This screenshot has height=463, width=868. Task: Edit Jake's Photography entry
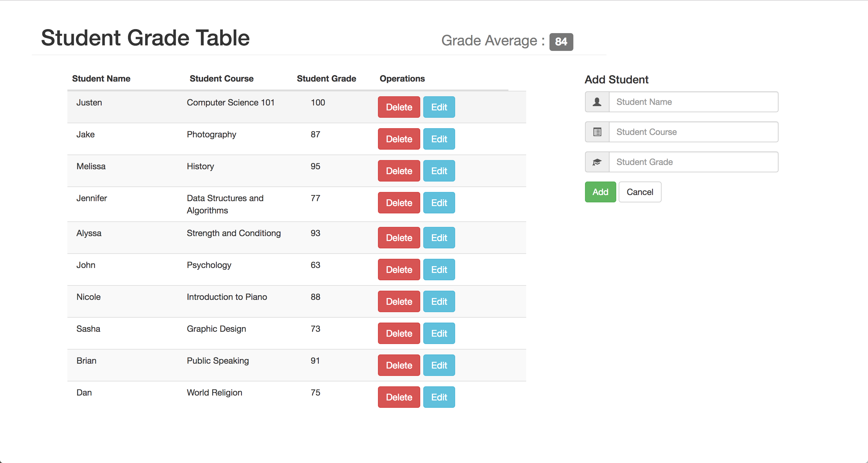(x=439, y=139)
